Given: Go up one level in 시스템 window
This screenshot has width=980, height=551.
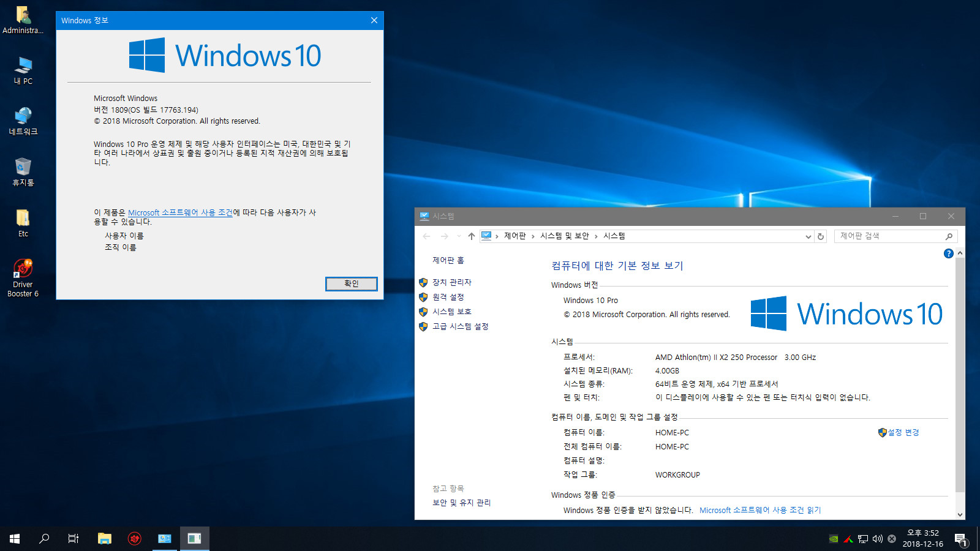Looking at the screenshot, I should tap(471, 236).
